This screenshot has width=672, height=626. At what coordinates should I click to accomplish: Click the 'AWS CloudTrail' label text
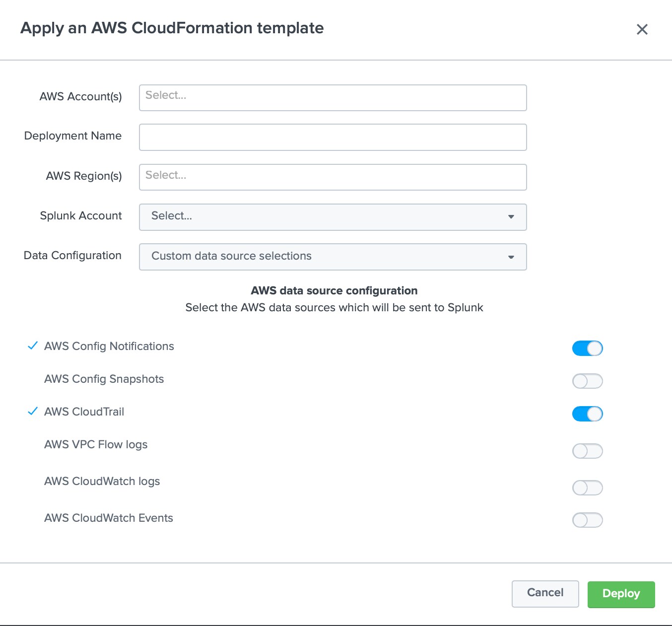pyautogui.click(x=84, y=412)
